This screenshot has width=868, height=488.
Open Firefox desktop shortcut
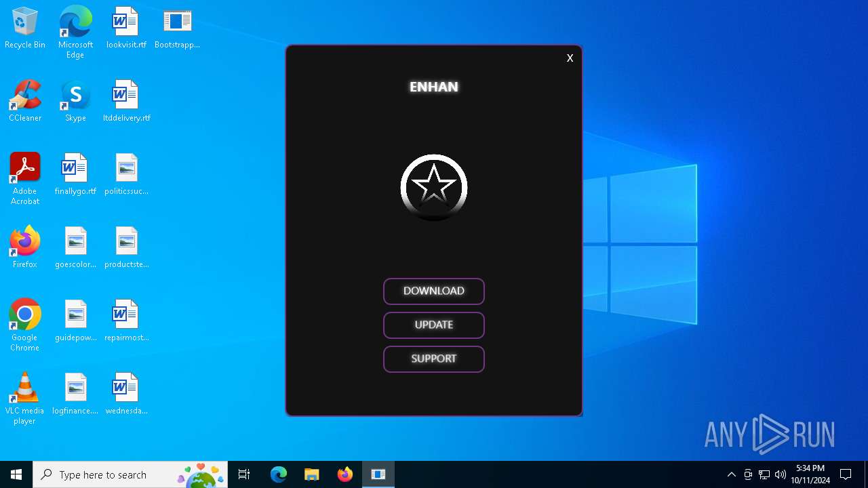click(x=25, y=247)
